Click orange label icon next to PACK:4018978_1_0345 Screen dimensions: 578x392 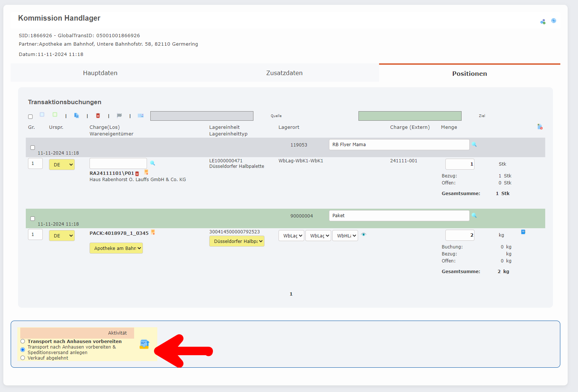[x=153, y=232]
